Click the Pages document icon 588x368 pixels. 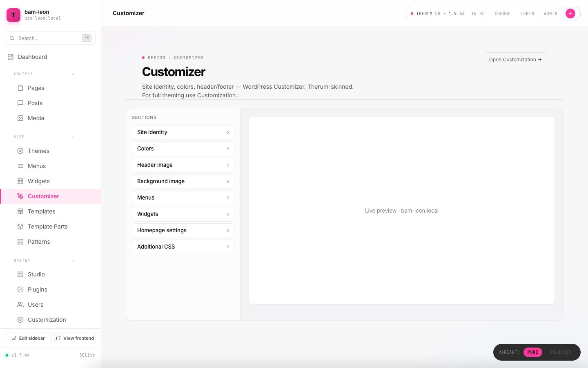(20, 88)
